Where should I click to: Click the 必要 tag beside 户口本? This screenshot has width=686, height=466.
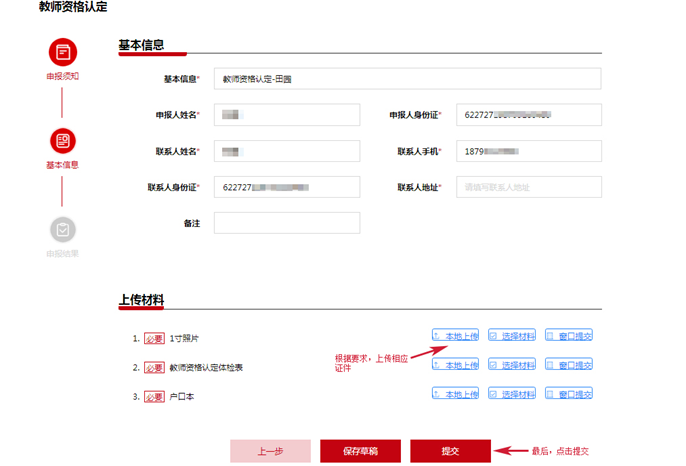click(x=154, y=396)
